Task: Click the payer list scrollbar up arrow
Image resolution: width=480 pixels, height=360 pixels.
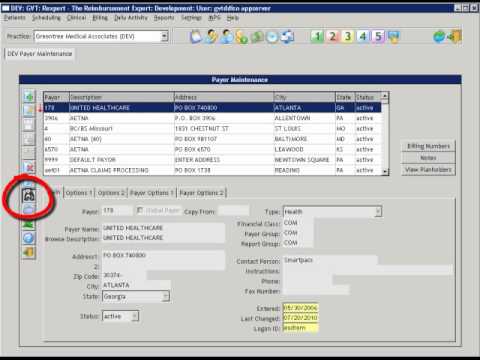Action: [x=385, y=96]
